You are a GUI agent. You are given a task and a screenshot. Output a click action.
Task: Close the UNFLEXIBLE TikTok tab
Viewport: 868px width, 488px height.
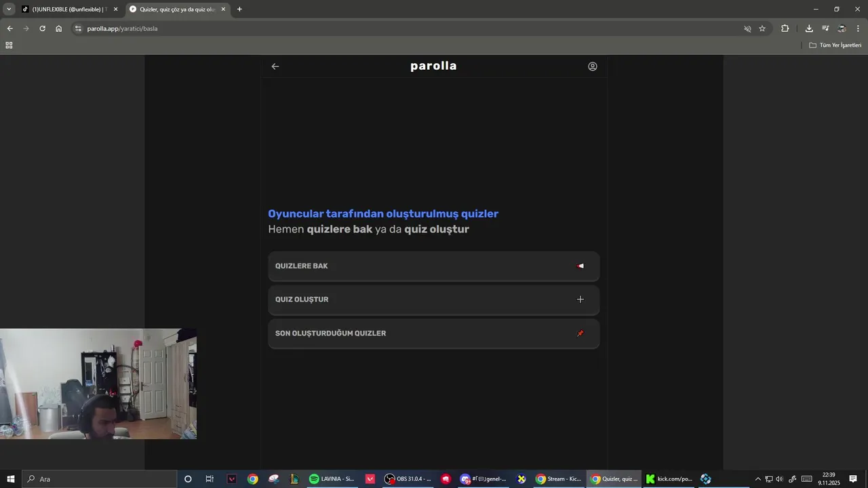pos(115,9)
